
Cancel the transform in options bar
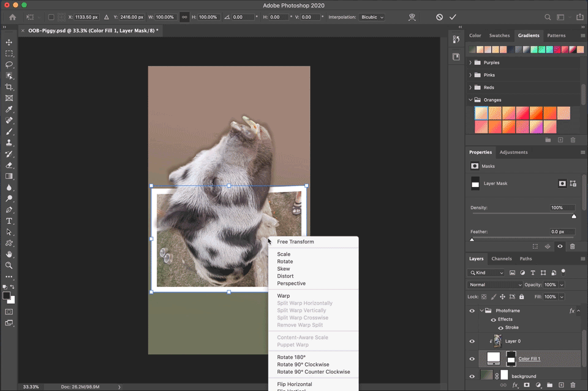(x=440, y=17)
